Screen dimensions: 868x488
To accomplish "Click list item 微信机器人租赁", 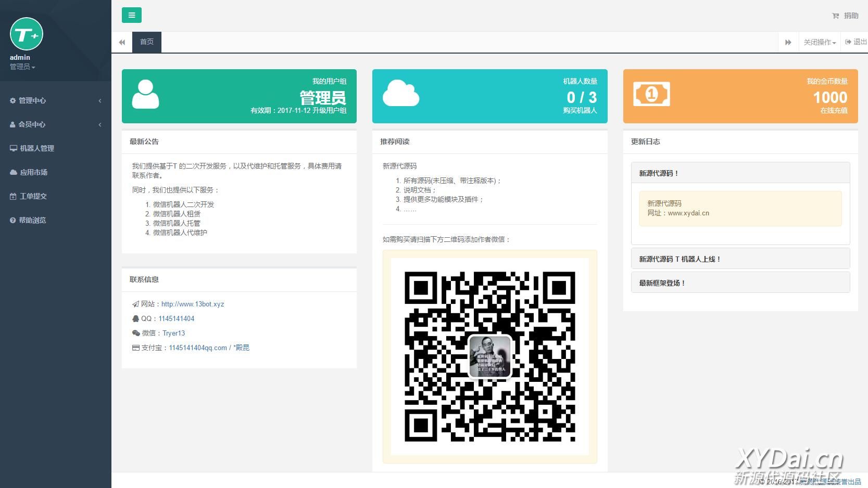I will coord(177,214).
